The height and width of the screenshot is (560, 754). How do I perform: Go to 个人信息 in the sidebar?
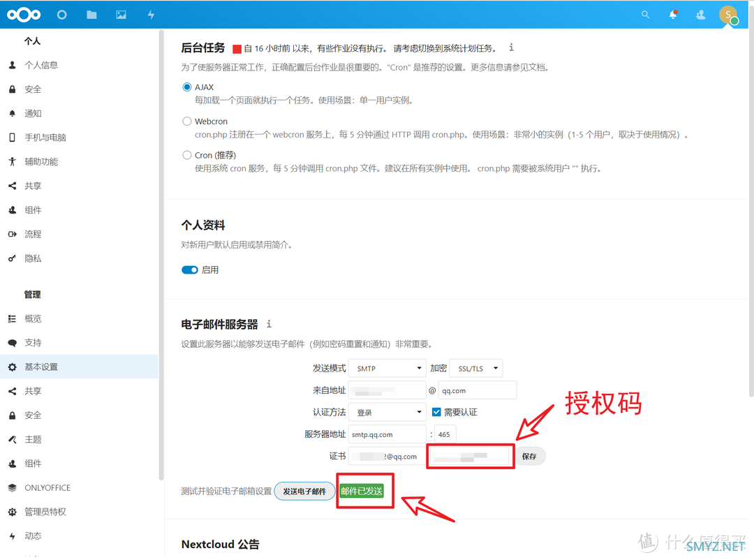(x=41, y=65)
